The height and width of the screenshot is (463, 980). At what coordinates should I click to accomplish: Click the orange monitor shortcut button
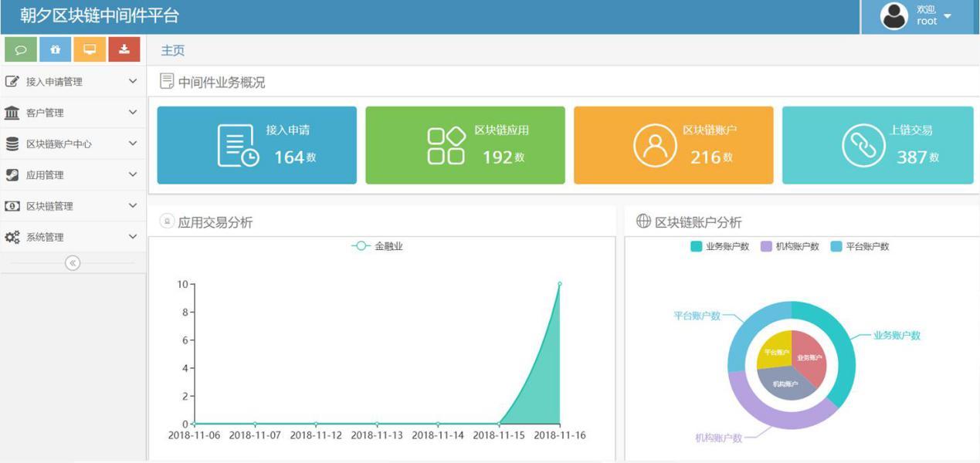(90, 49)
